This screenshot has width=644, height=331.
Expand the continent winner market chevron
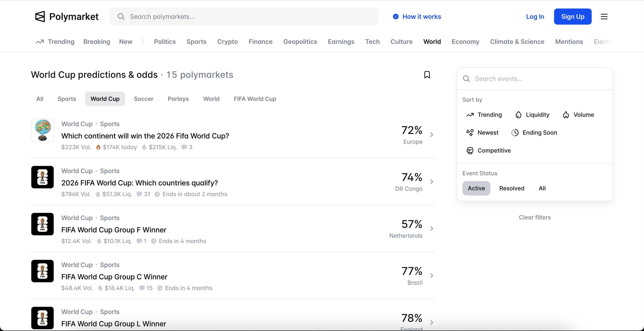coord(432,134)
